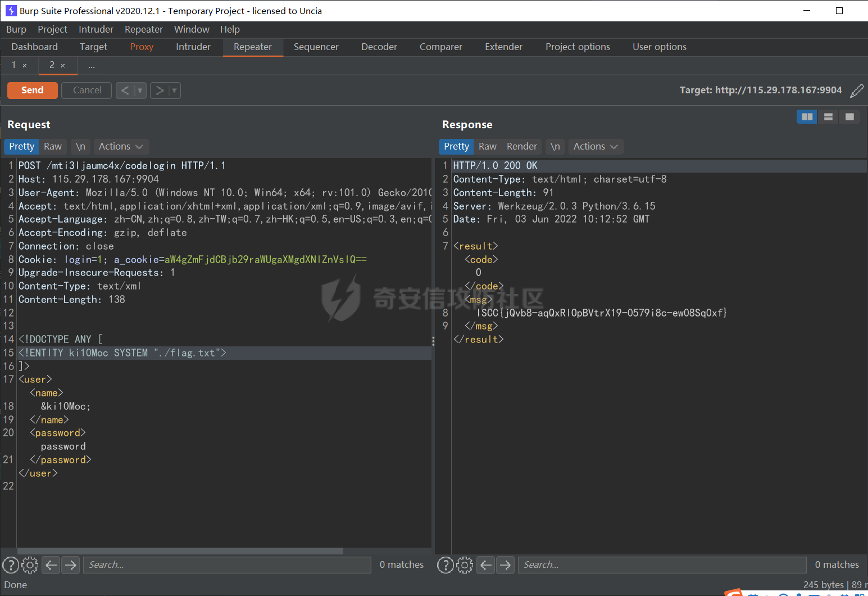This screenshot has width=868, height=596.
Task: Switch to top-bottom split layout view
Action: click(828, 116)
